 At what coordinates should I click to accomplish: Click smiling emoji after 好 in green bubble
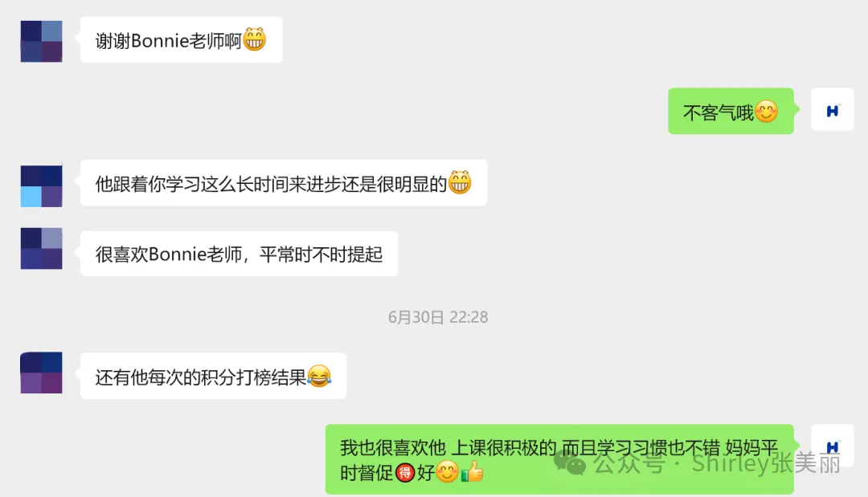point(448,472)
